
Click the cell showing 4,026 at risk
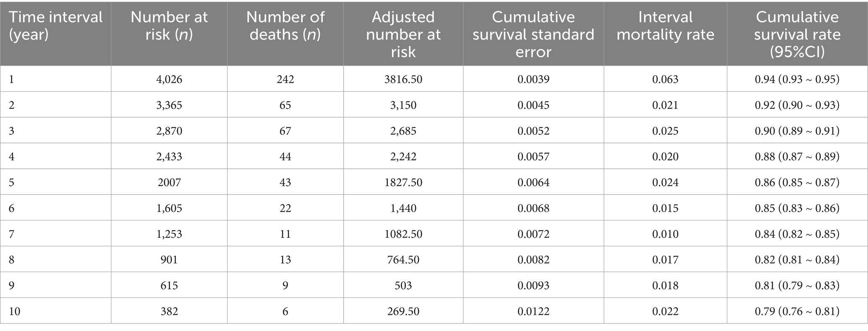[169, 79]
